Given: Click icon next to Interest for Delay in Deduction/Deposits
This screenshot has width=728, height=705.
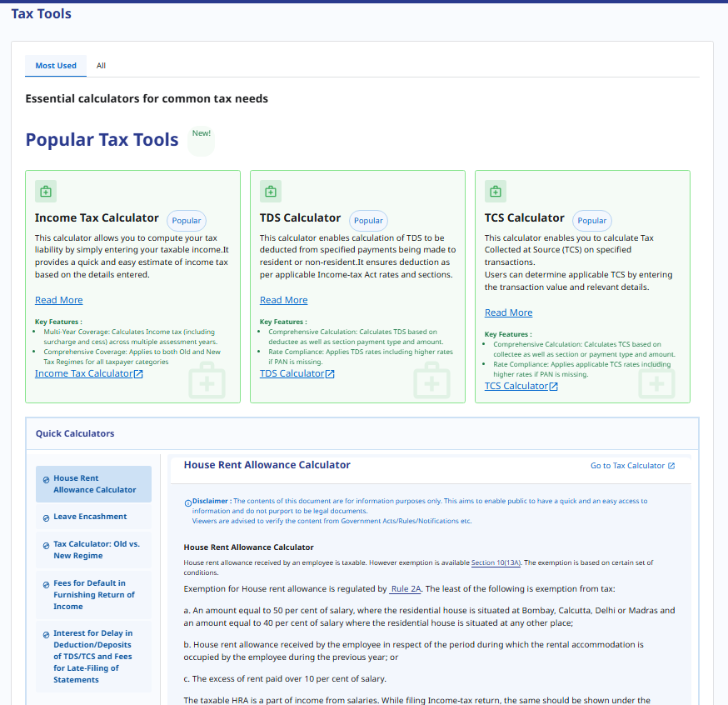Looking at the screenshot, I should 46,635.
